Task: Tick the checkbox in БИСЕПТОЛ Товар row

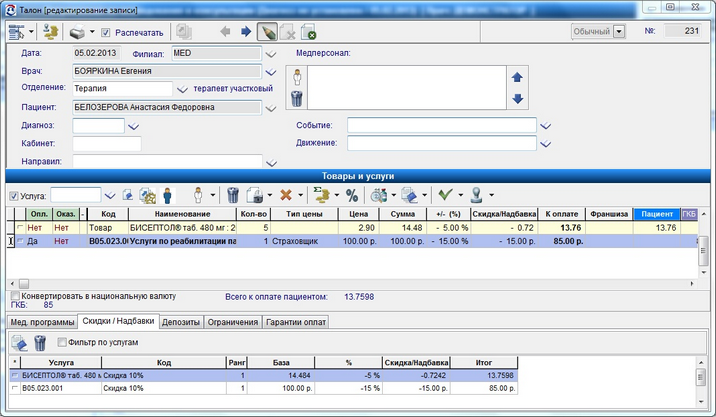Action: point(20,227)
